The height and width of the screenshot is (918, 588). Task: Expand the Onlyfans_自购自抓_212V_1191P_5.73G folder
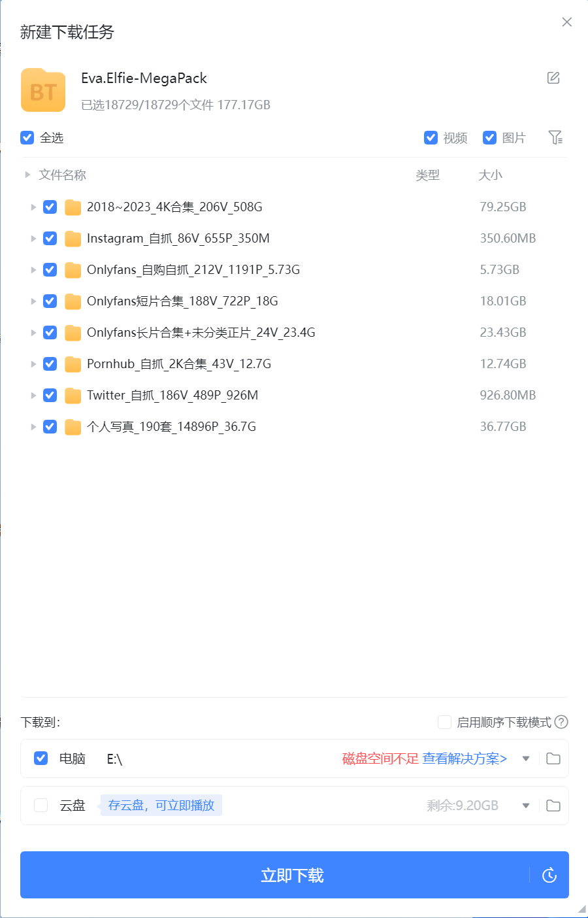point(33,269)
